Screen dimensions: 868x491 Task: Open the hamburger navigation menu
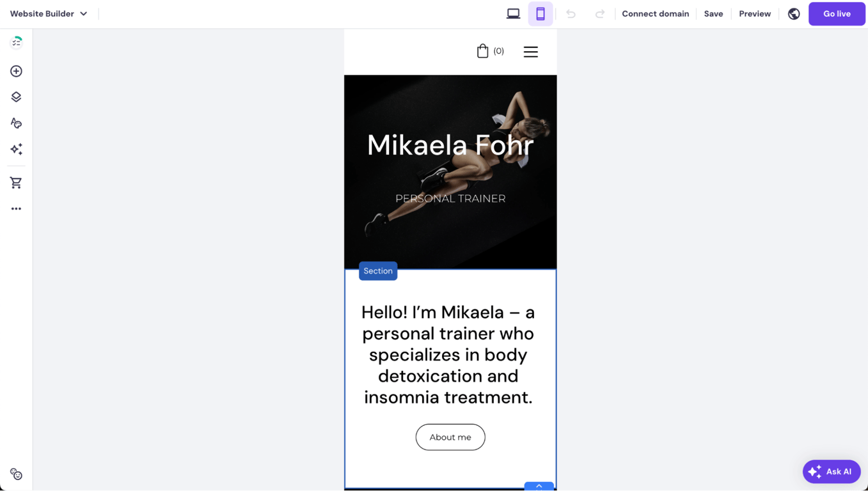[x=530, y=52]
